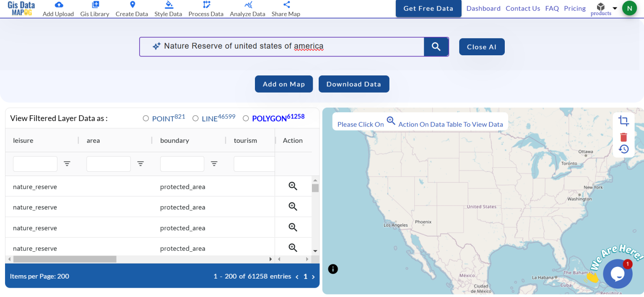Select the POINT layer radio button
This screenshot has width=644, height=297.
(x=146, y=119)
